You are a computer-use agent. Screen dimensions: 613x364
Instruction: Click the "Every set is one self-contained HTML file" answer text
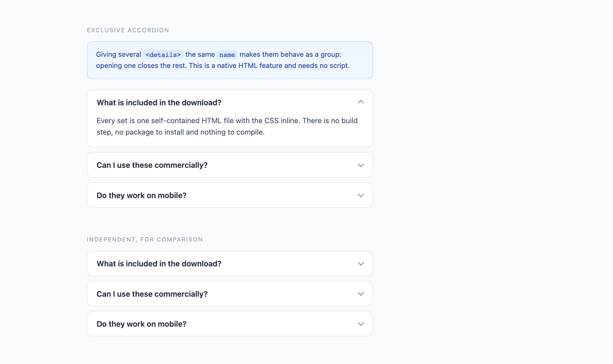[227, 126]
